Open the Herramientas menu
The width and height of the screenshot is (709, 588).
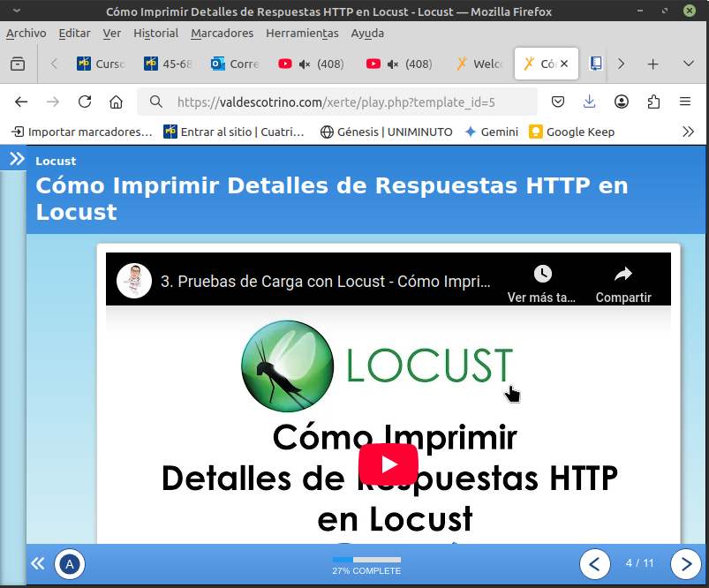pyautogui.click(x=302, y=33)
